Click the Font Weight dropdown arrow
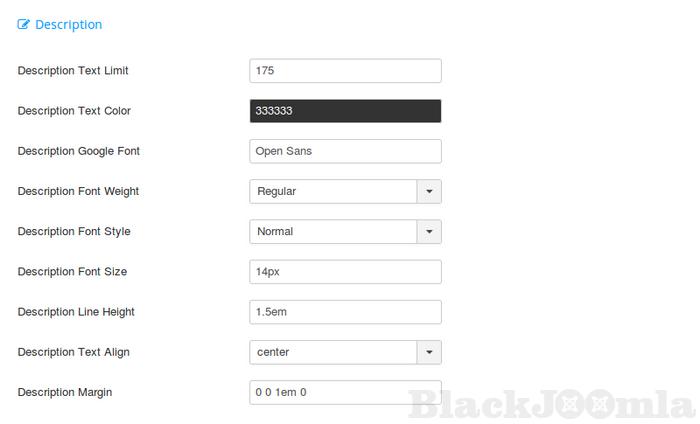Viewport: 700px width, 424px height. (x=429, y=191)
